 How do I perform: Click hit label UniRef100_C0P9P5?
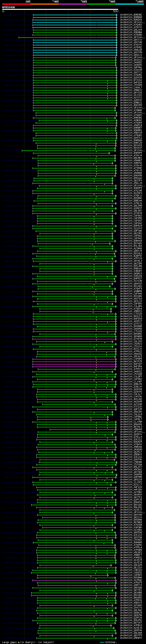[131, 359]
